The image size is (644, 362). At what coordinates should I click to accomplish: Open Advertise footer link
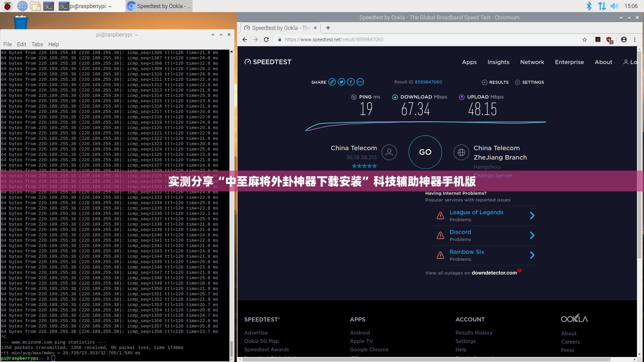coord(256,333)
